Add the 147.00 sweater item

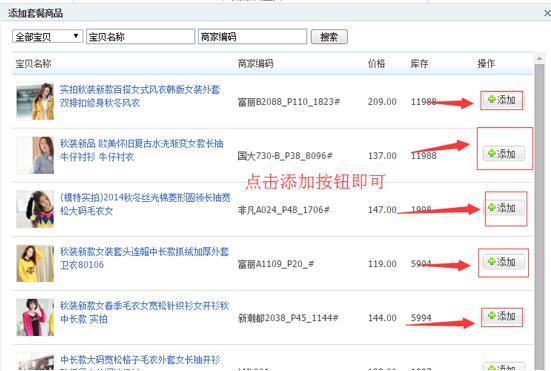(x=505, y=208)
